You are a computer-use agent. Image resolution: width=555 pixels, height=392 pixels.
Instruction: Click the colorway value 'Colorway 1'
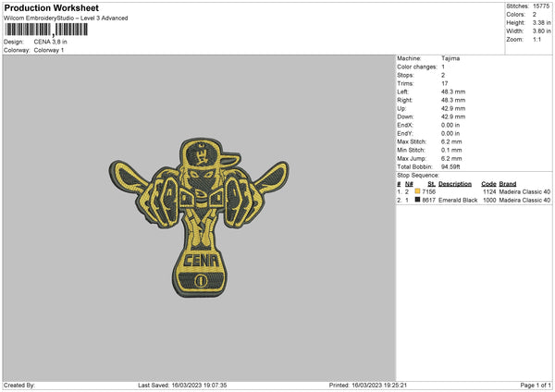pyautogui.click(x=49, y=50)
